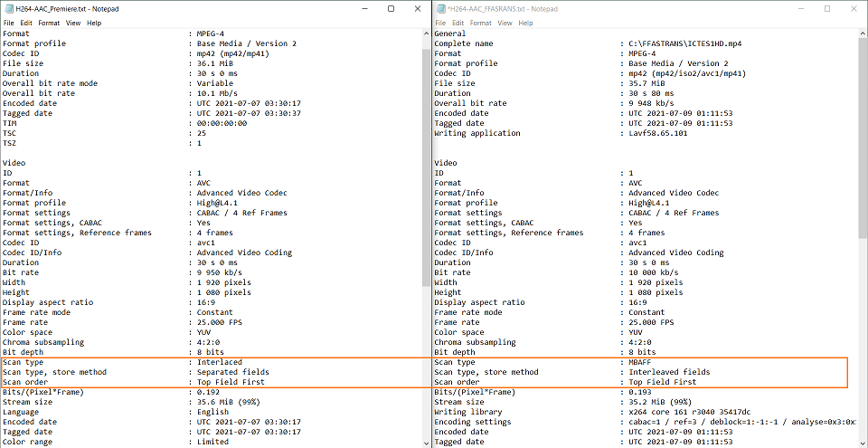Click 'mp42 (mp42/mp41)' Codec ID value
Screen dimensions: 868x448
(233, 53)
